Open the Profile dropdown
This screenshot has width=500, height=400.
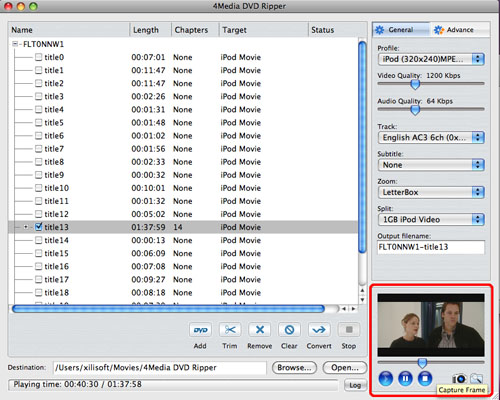pos(431,59)
